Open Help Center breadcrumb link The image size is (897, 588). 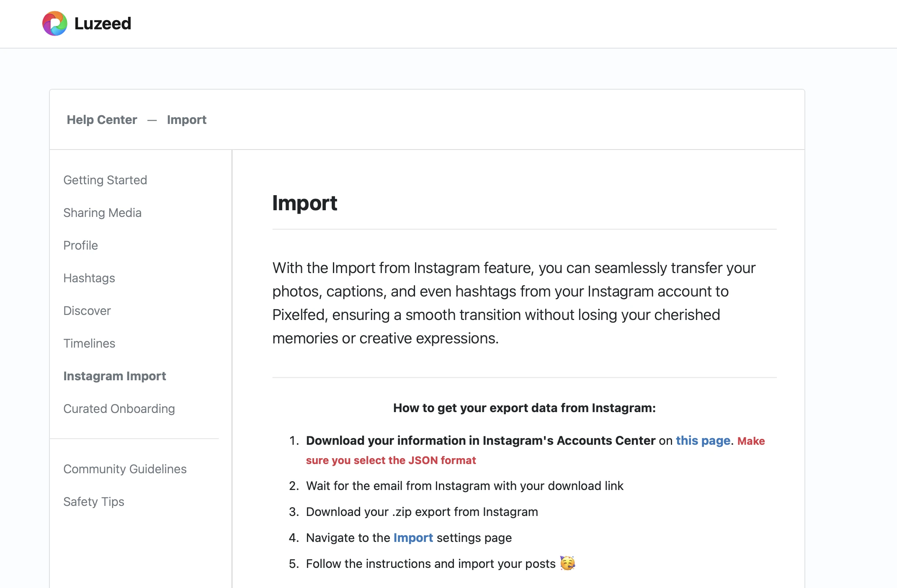tap(102, 120)
